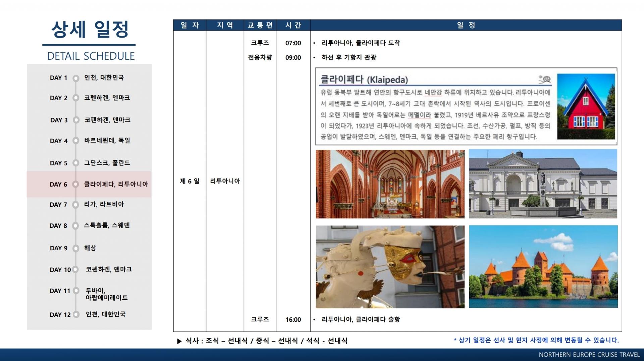Open DAY 5 그단스크, 폴란드 entry
644x361 pixels.
coord(90,163)
